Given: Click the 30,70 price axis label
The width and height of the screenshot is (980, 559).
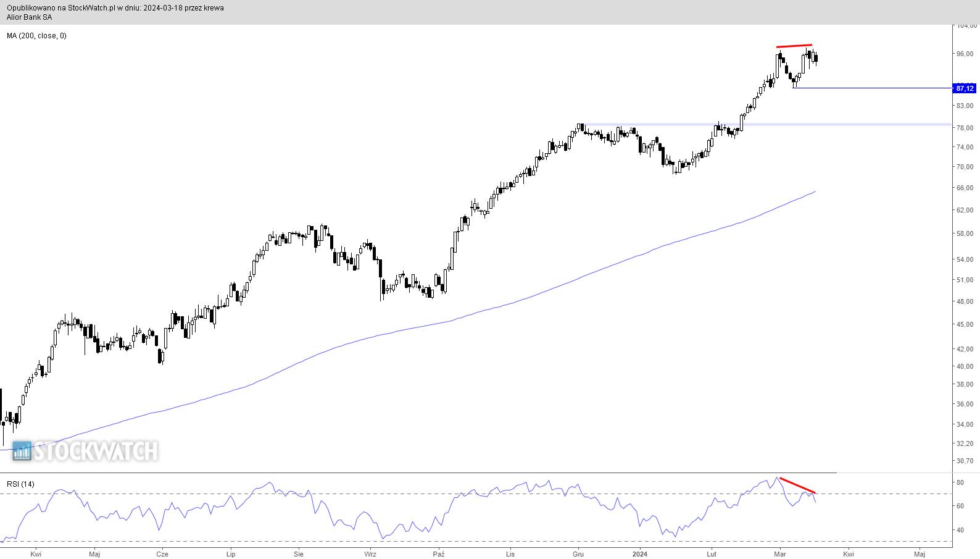Looking at the screenshot, I should [x=965, y=461].
